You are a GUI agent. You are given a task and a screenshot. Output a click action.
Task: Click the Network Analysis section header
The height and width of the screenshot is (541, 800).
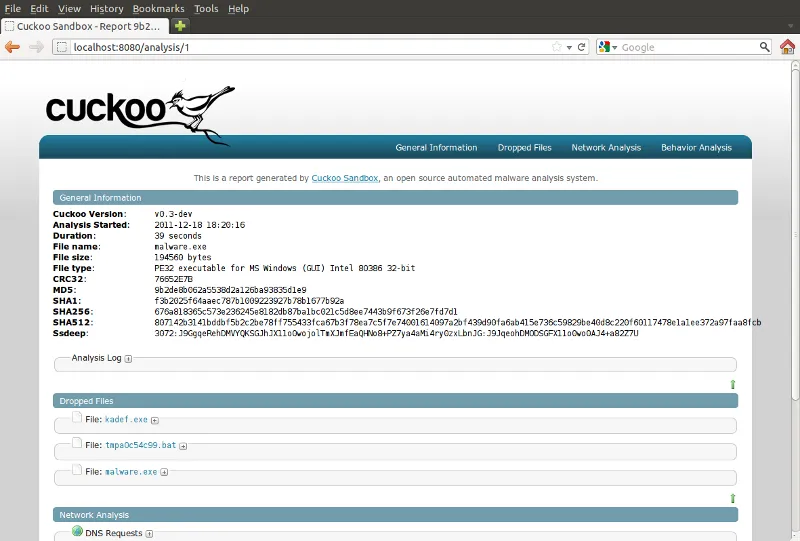395,514
